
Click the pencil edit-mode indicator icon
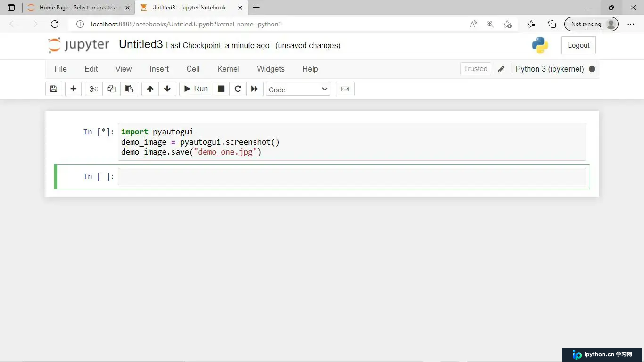click(501, 69)
